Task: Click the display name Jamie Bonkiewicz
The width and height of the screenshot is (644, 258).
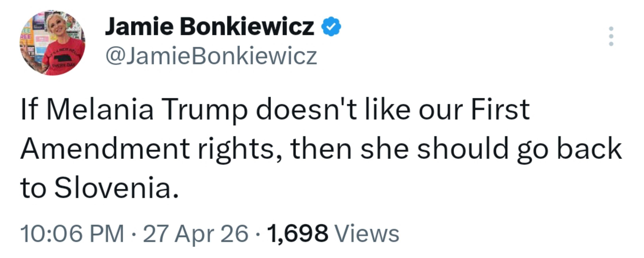Action: point(210,26)
